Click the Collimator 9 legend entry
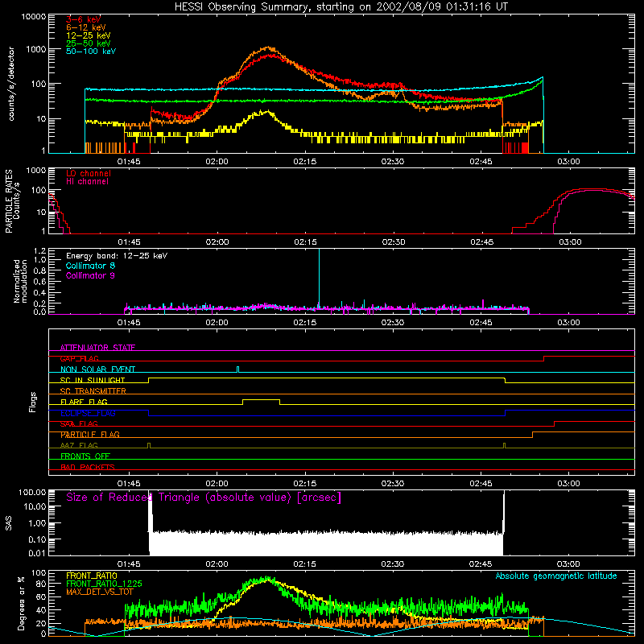This screenshot has width=644, height=644. tap(90, 275)
